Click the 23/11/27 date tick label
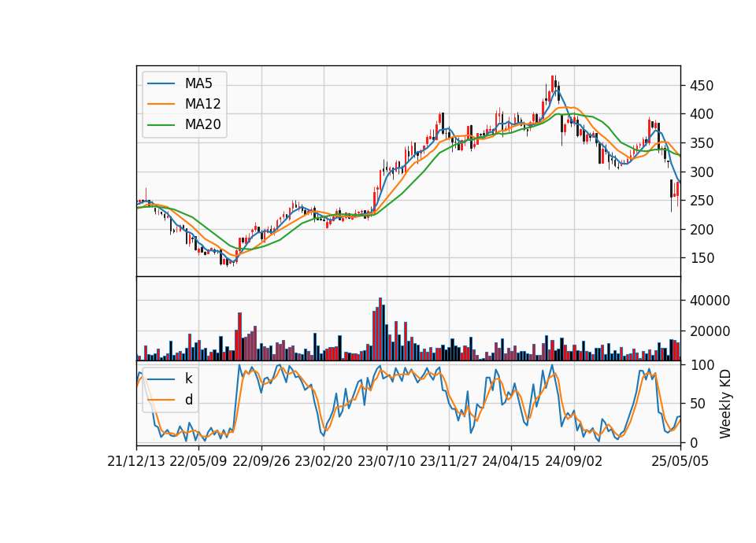The height and width of the screenshot is (543, 756). (449, 461)
